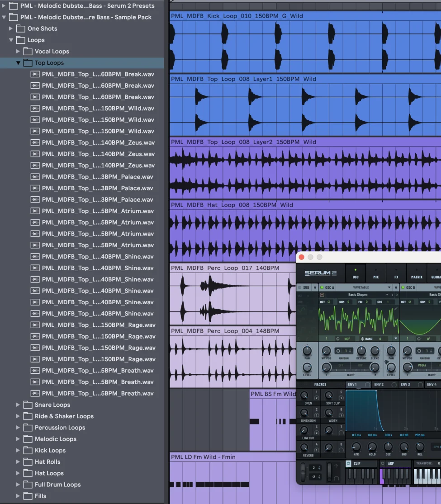This screenshot has width=441, height=504.
Task: Toggle the CLIP power button in Serum
Action: pyautogui.click(x=348, y=463)
